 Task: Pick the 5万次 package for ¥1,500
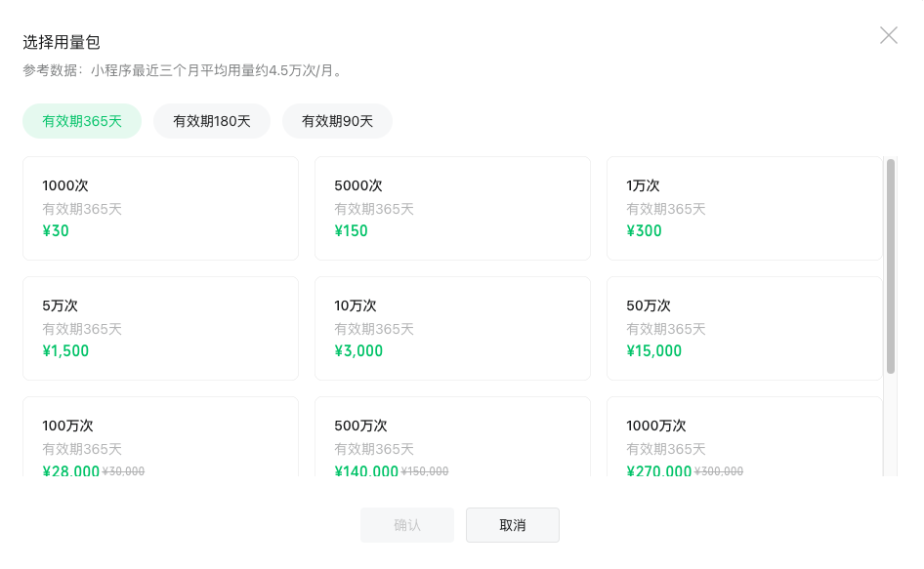(x=159, y=327)
